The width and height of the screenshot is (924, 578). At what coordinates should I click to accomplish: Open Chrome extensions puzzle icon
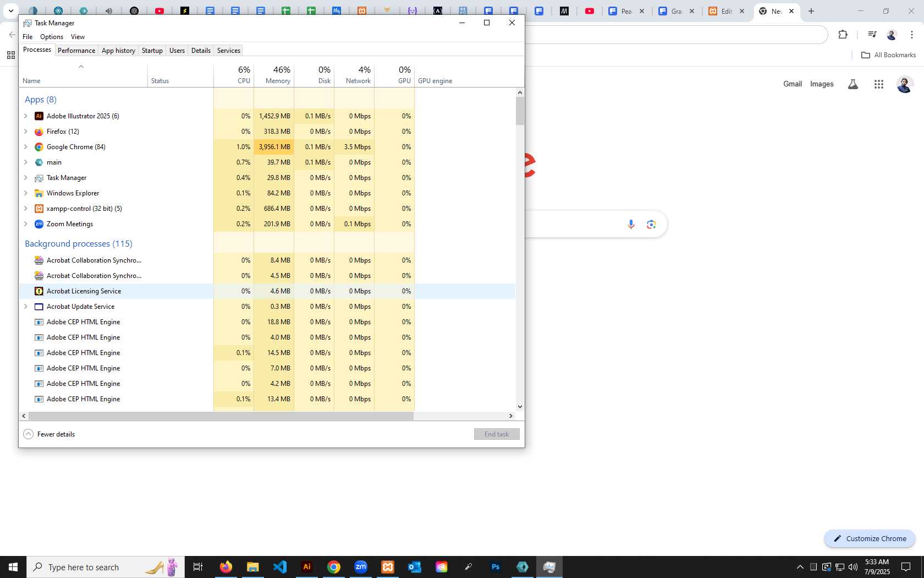point(843,35)
